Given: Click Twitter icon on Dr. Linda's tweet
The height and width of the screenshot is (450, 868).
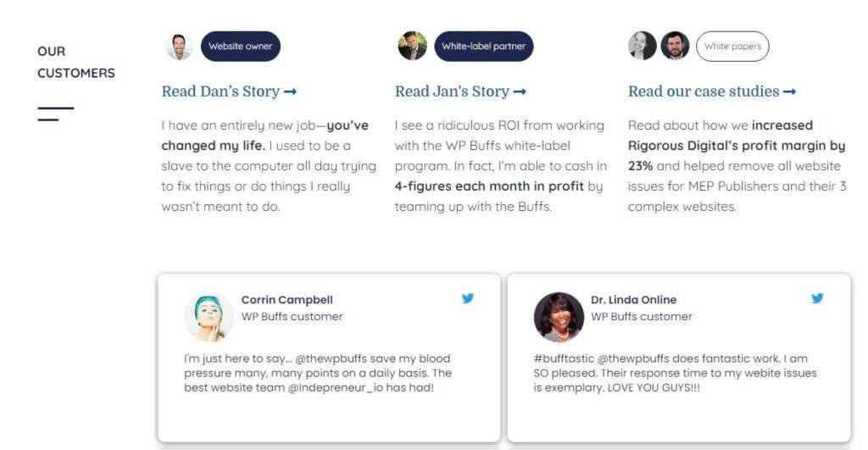Looking at the screenshot, I should click(817, 298).
